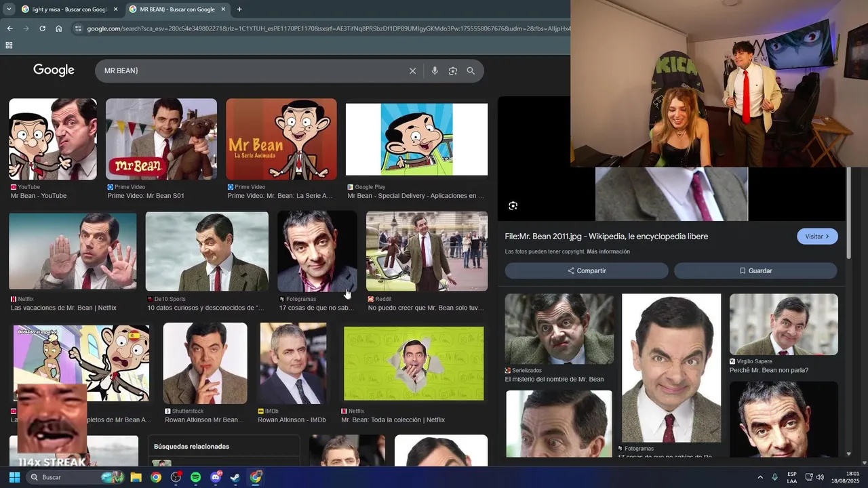
Task: Open Reddit 'No puedo creer' image
Action: pos(427,251)
